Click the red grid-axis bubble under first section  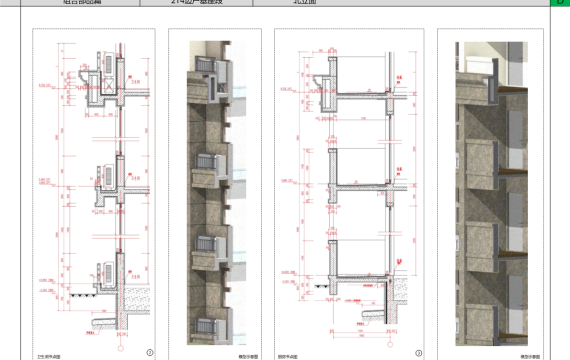[121, 348]
